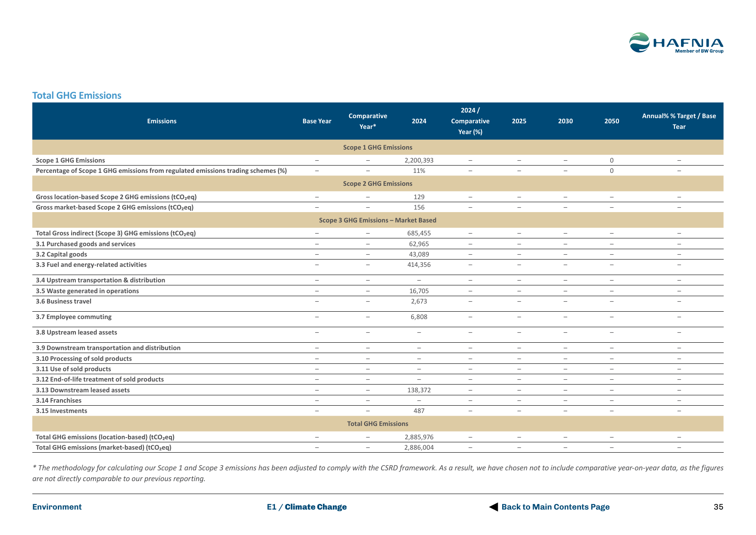Select the Total GHG Emissions heading

click(77, 95)
